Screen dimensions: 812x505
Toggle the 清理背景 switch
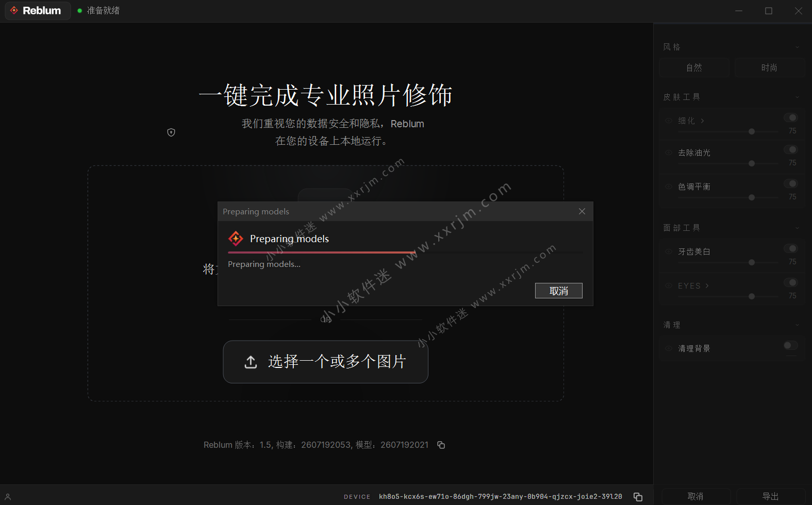coord(791,345)
